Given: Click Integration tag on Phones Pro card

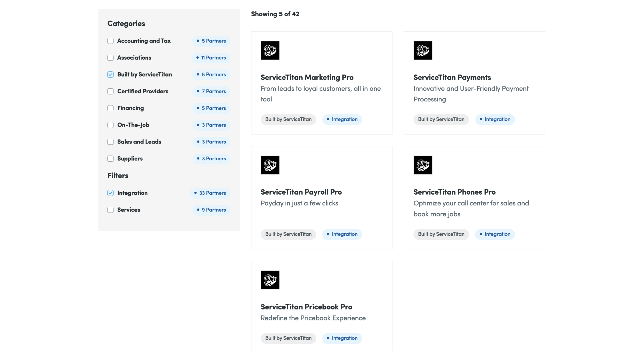Looking at the screenshot, I should 495,234.
